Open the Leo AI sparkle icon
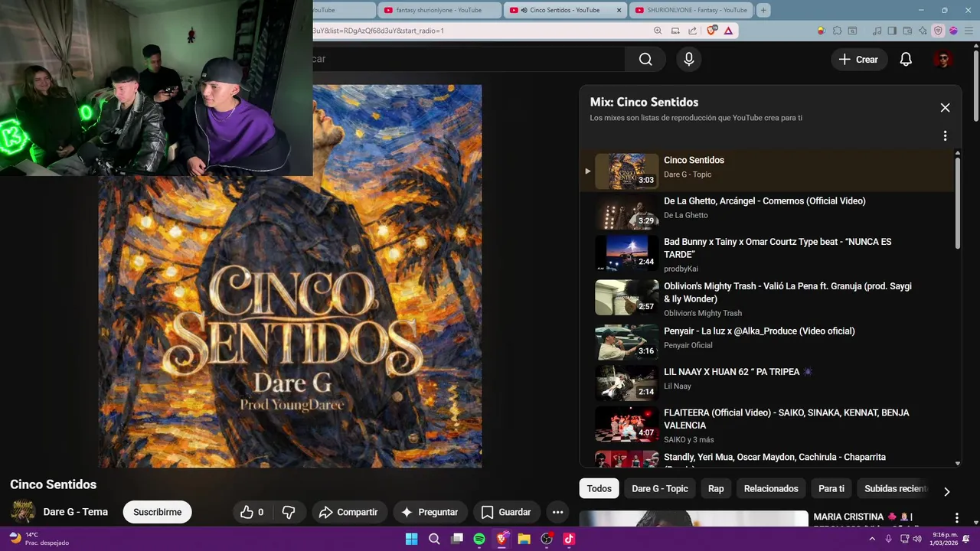 pyautogui.click(x=923, y=31)
